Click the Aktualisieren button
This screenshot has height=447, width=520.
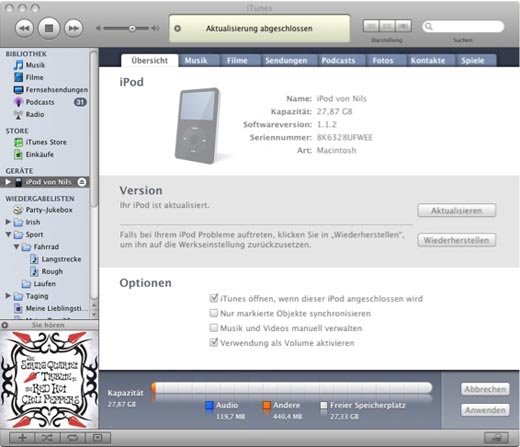[457, 211]
